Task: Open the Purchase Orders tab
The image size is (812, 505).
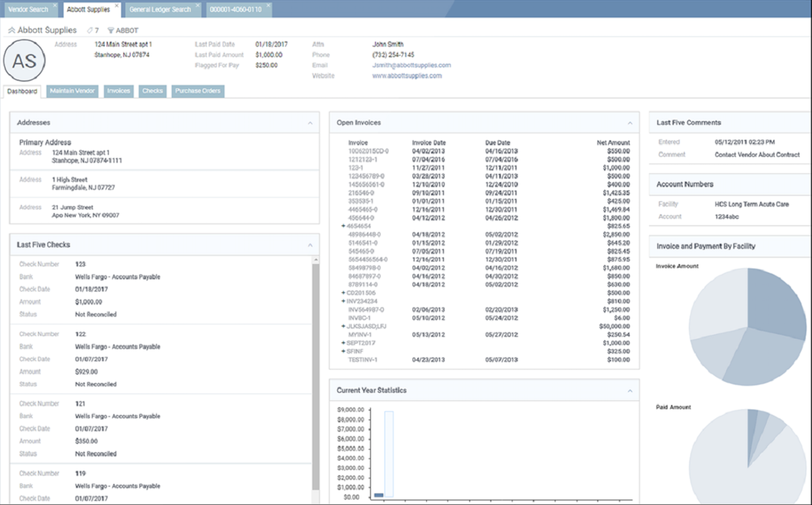Action: pyautogui.click(x=198, y=91)
